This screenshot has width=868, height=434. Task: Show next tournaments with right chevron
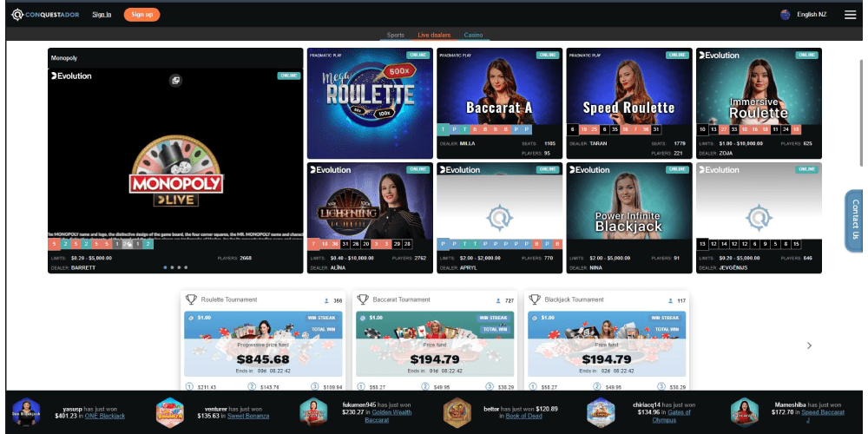click(x=809, y=345)
